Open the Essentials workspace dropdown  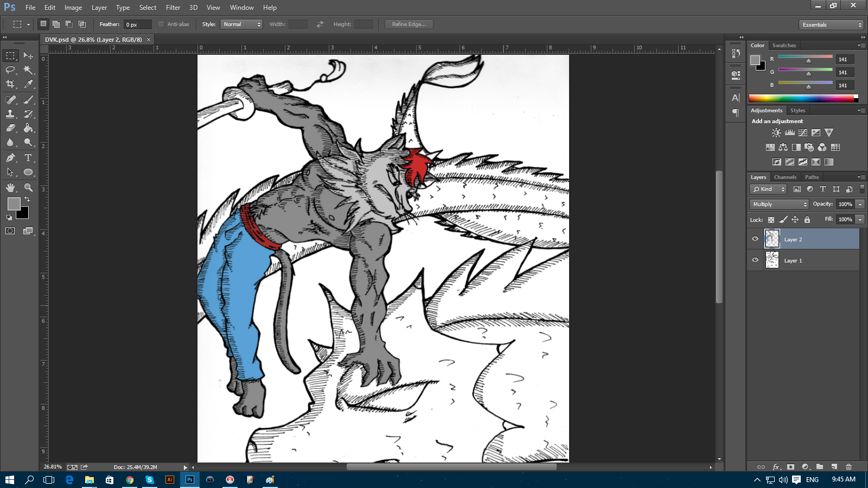coord(831,25)
